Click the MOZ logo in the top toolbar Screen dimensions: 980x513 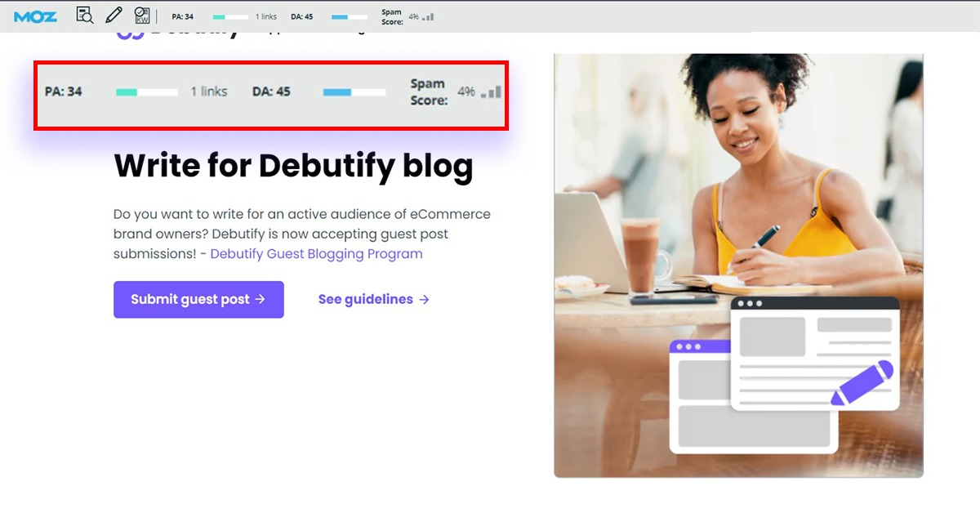[x=35, y=16]
